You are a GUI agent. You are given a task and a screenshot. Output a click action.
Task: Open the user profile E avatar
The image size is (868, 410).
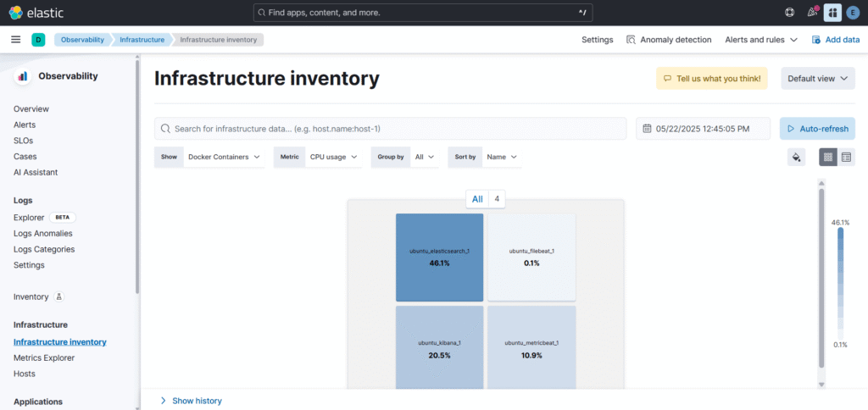click(x=853, y=13)
